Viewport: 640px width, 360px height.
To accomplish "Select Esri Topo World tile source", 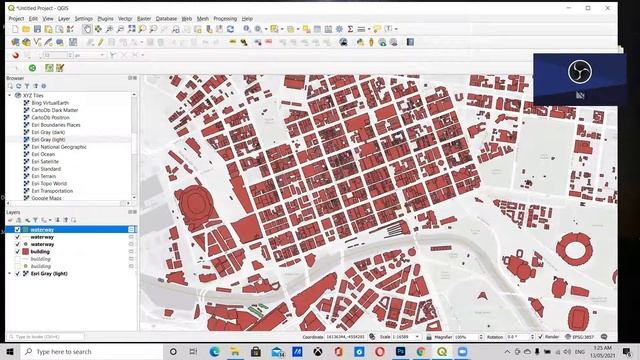I will (49, 184).
